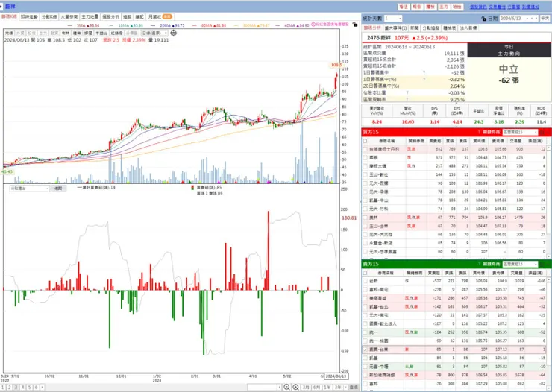Click the 本益比 chart overlay button
The width and height of the screenshot is (552, 392).
coord(101,33)
